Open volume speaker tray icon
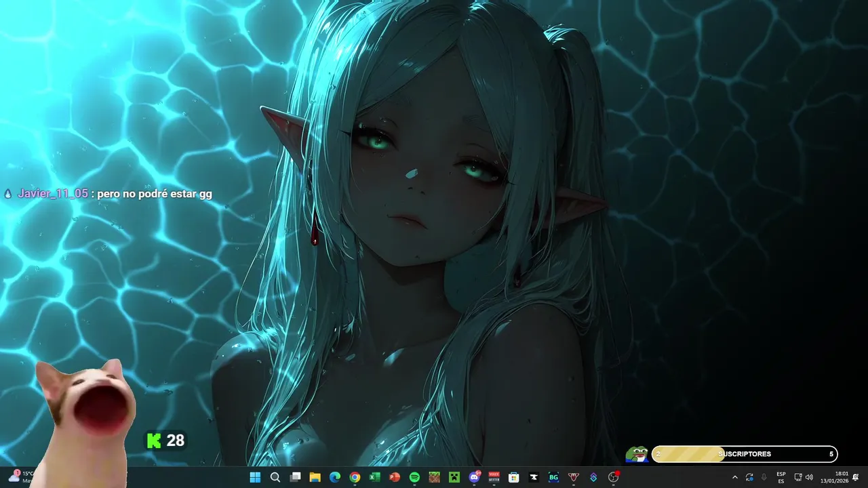 (x=809, y=477)
